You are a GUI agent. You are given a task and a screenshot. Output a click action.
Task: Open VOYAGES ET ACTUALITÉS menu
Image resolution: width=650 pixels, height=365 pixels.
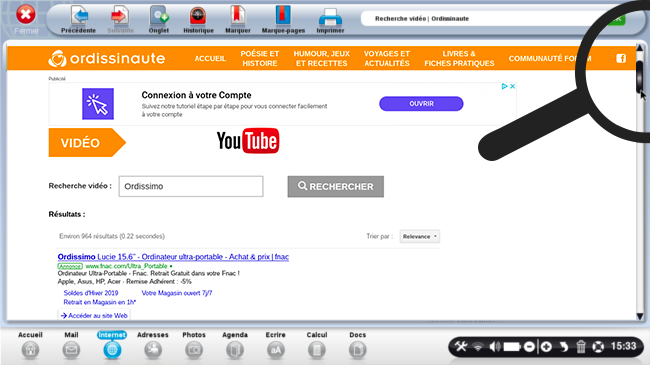click(387, 58)
